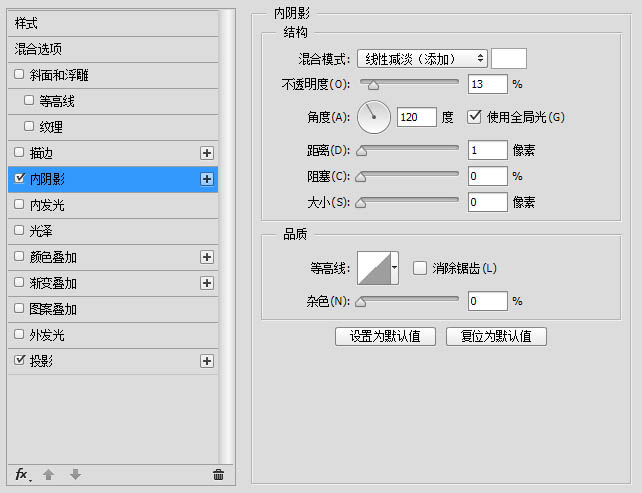Open the 等高线 contour picker arrow

[x=395, y=268]
